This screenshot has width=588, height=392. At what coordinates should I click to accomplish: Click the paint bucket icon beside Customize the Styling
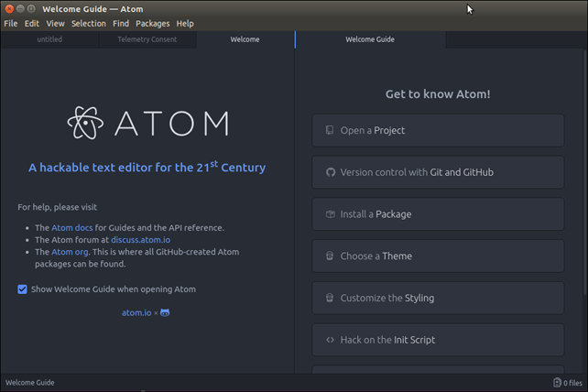coord(330,298)
